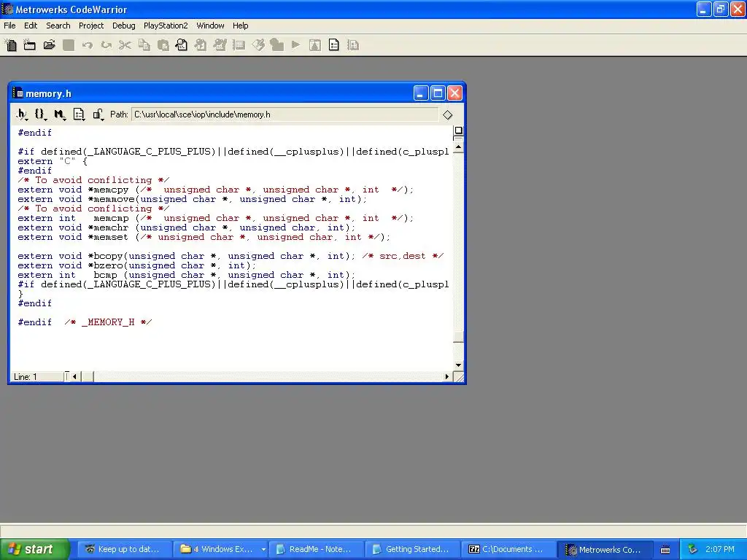Click the Paste clipboard icon
The height and width of the screenshot is (560, 747).
click(x=163, y=45)
